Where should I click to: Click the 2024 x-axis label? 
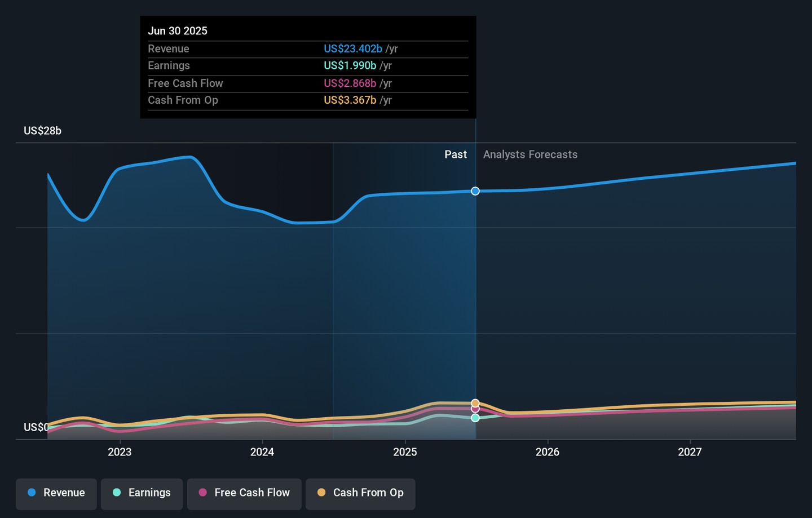tap(262, 452)
